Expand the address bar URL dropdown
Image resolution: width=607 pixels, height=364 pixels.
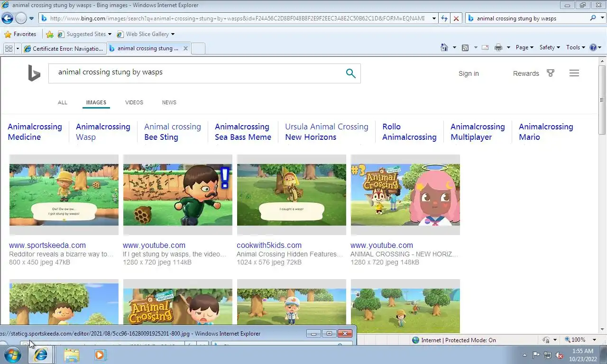[434, 18]
